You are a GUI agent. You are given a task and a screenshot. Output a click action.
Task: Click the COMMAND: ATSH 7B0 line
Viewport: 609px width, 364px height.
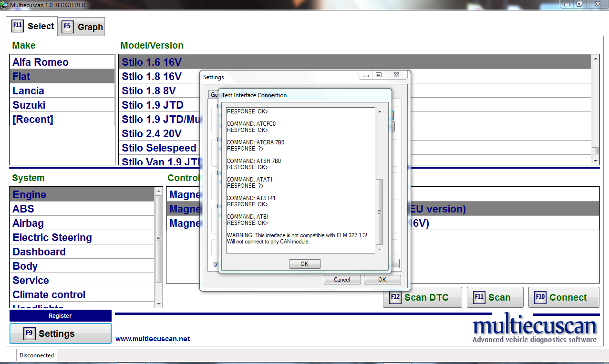tap(254, 161)
